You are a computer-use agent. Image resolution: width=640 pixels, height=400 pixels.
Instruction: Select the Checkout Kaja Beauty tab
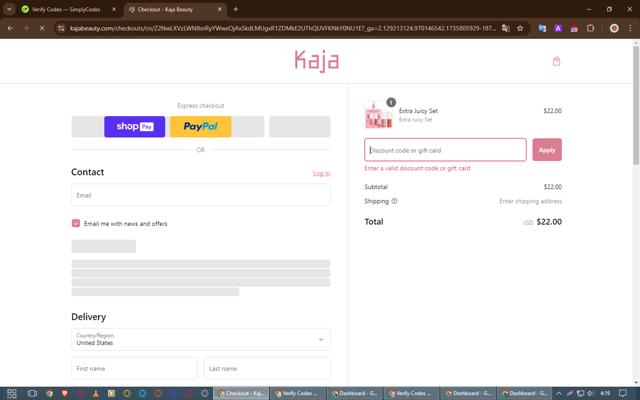175,9
